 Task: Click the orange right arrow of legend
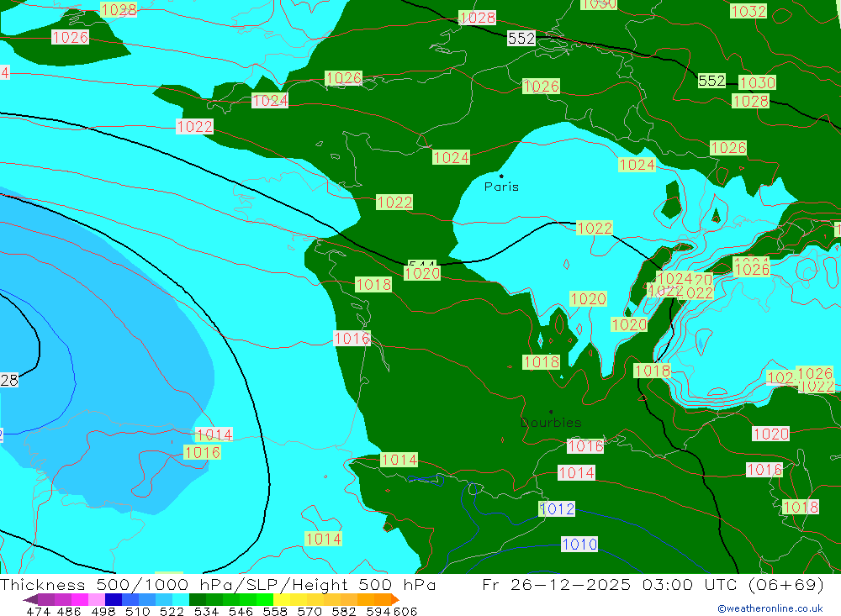(x=394, y=599)
